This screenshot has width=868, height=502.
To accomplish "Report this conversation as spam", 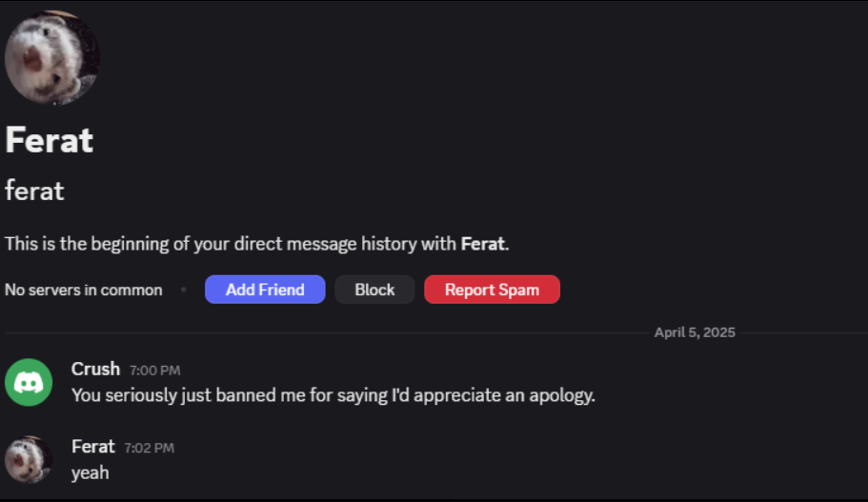I will [x=492, y=290].
